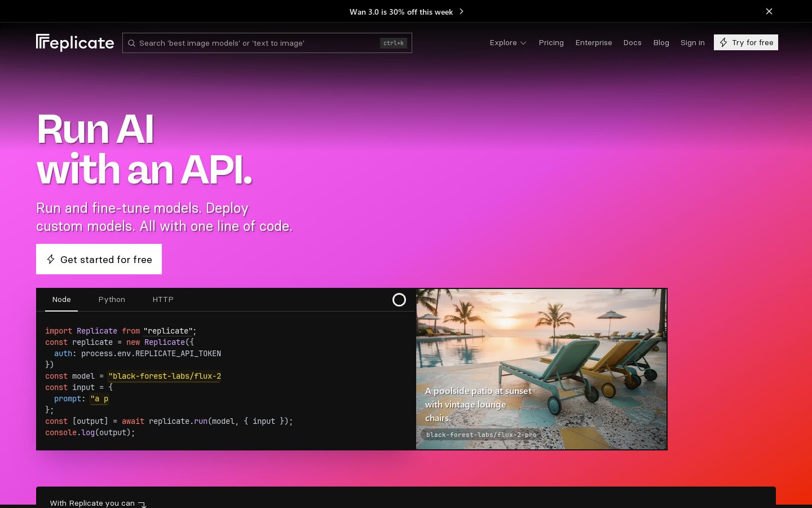Switch to the HTTP code tab
812x508 pixels.
click(x=163, y=300)
